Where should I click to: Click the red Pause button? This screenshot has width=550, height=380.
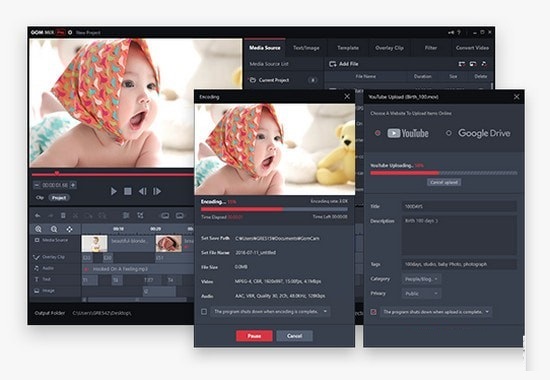point(254,336)
